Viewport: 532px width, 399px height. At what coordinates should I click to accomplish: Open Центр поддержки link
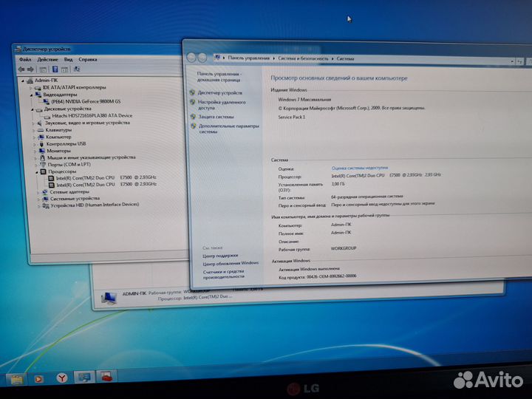(x=220, y=256)
